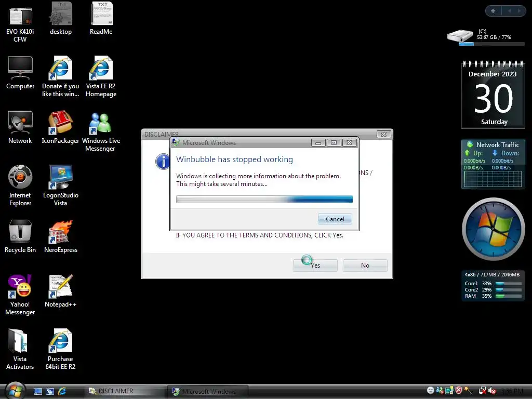Click the sidebar previous page arrow
Image resolution: width=532 pixels, height=399 pixels.
coord(509,11)
